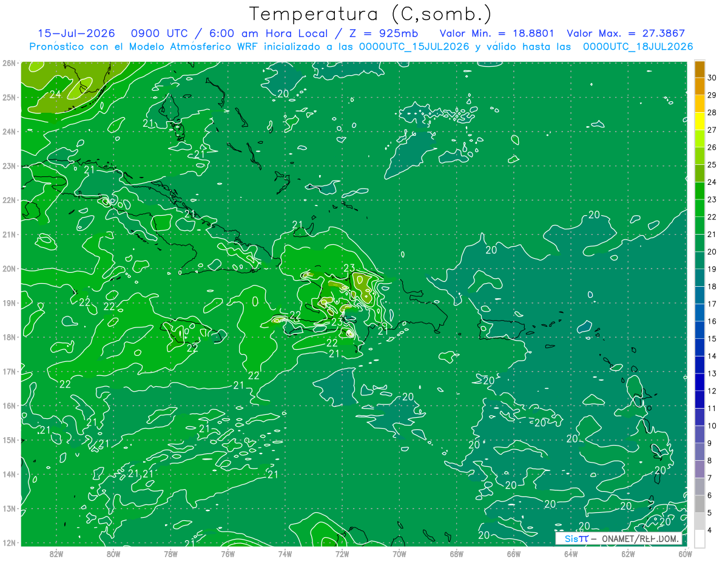This screenshot has width=728, height=562.
Task: Click the "82W" longitude label
Action: [56, 553]
